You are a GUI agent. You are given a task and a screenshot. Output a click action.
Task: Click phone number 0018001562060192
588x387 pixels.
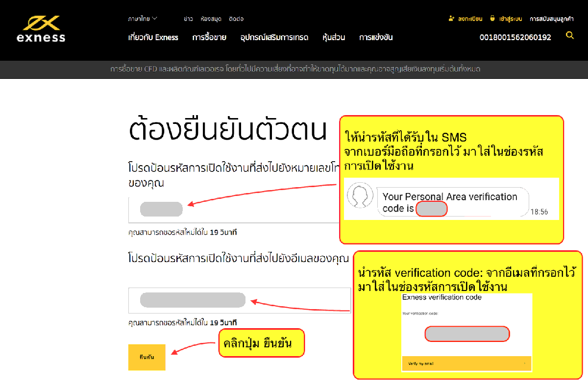[515, 37]
